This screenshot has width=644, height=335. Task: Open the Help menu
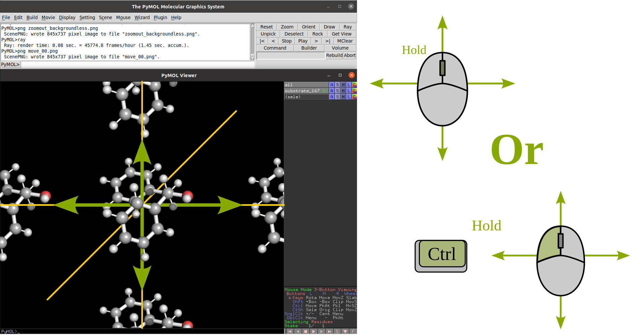point(176,17)
